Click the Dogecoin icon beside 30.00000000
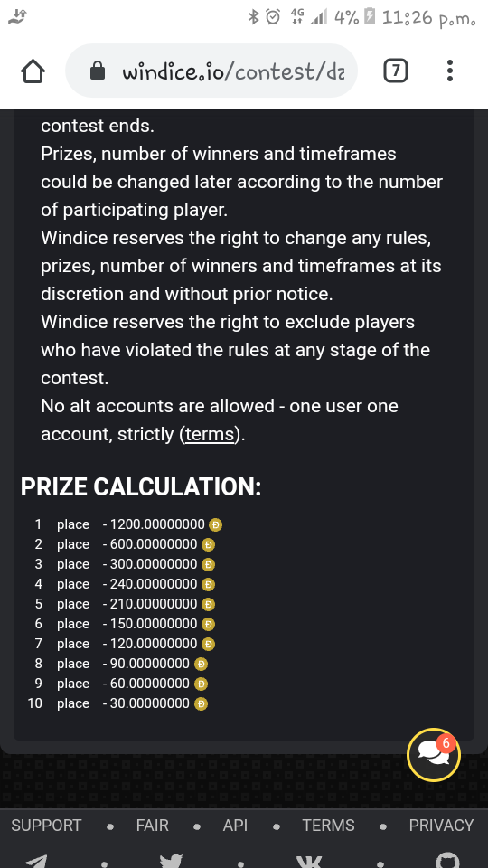488x868 pixels. pos(201,704)
